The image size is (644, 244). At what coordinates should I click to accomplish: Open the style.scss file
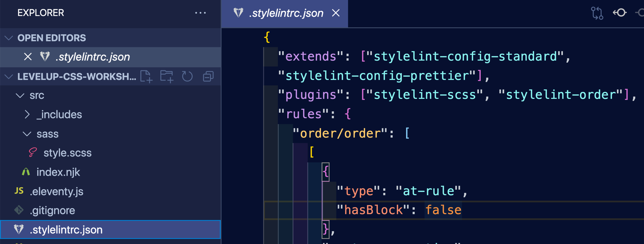pos(67,153)
